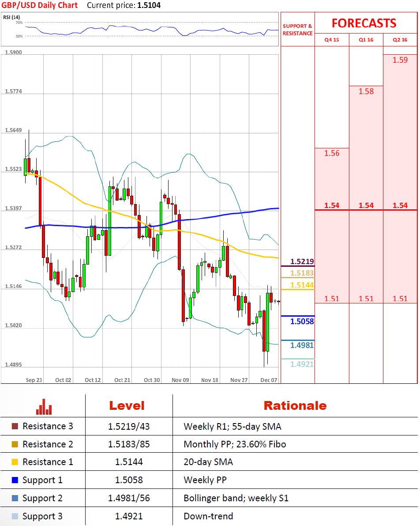Viewport: 420px width, 526px height.
Task: Click the 1.58 forecast value
Action: point(366,91)
